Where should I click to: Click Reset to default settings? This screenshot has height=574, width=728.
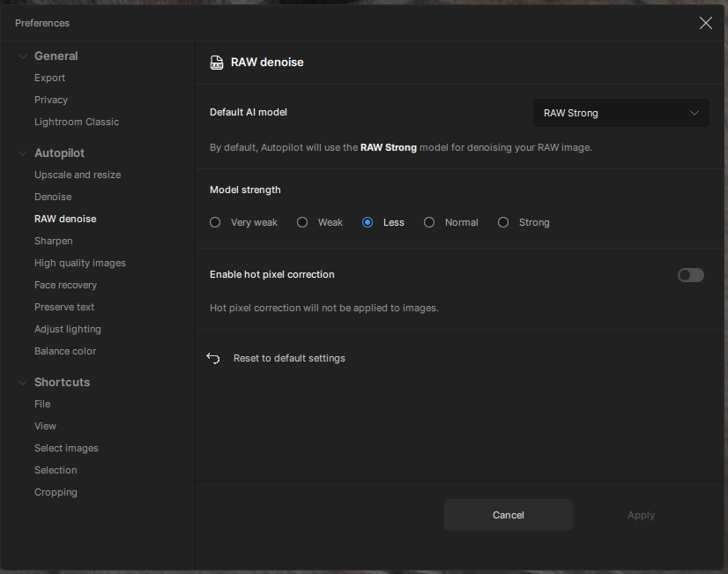pyautogui.click(x=289, y=359)
